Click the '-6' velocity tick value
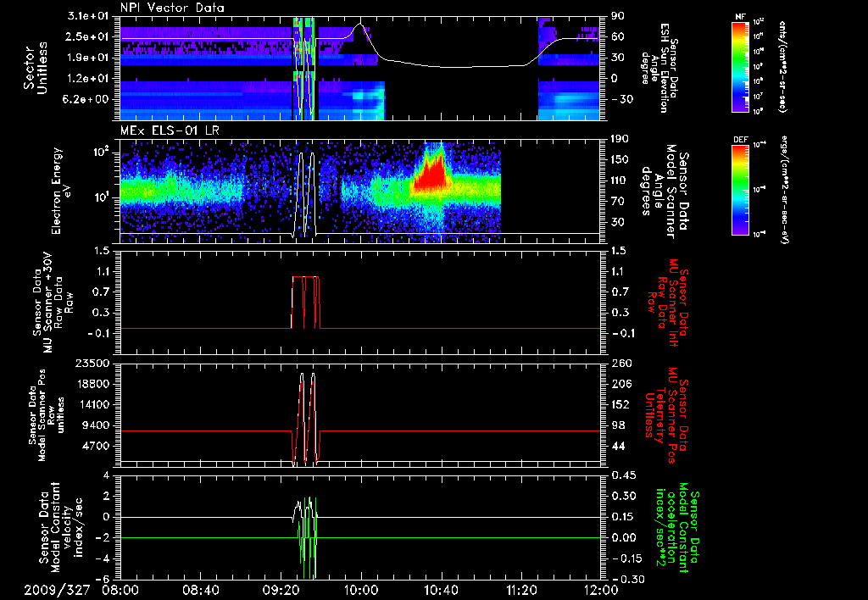Viewport: 868px width, 600px height. pos(104,579)
